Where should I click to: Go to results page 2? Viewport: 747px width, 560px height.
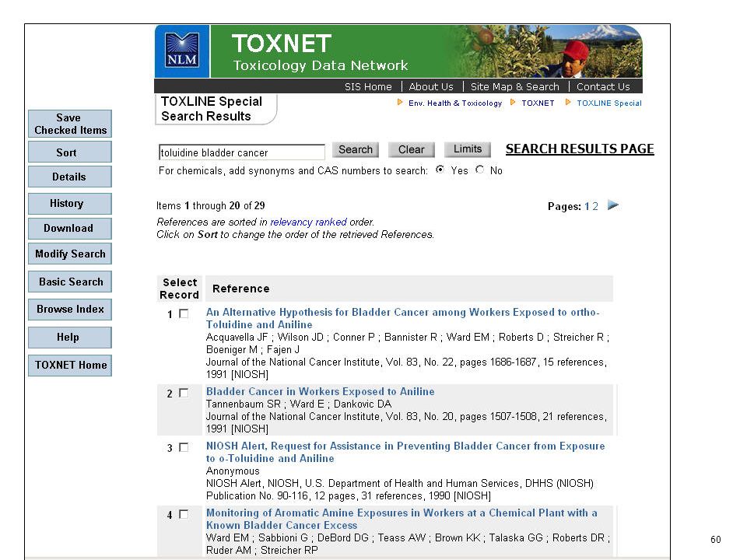pyautogui.click(x=595, y=206)
